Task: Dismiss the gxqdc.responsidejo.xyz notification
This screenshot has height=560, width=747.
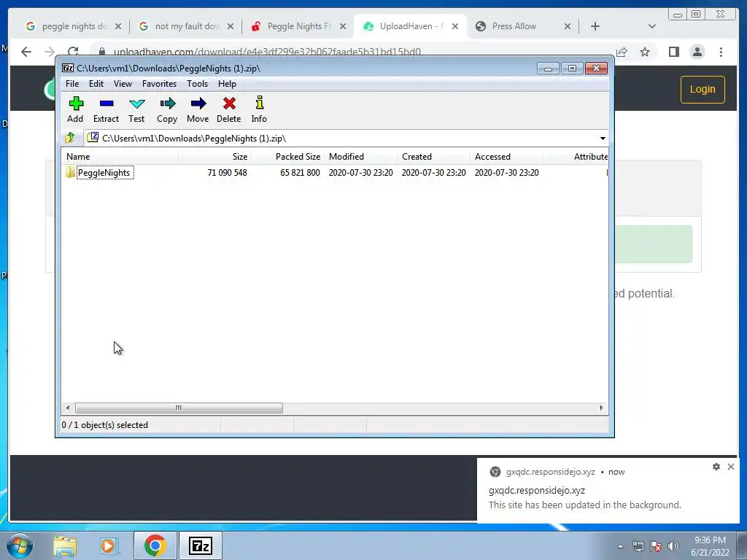Action: (731, 467)
